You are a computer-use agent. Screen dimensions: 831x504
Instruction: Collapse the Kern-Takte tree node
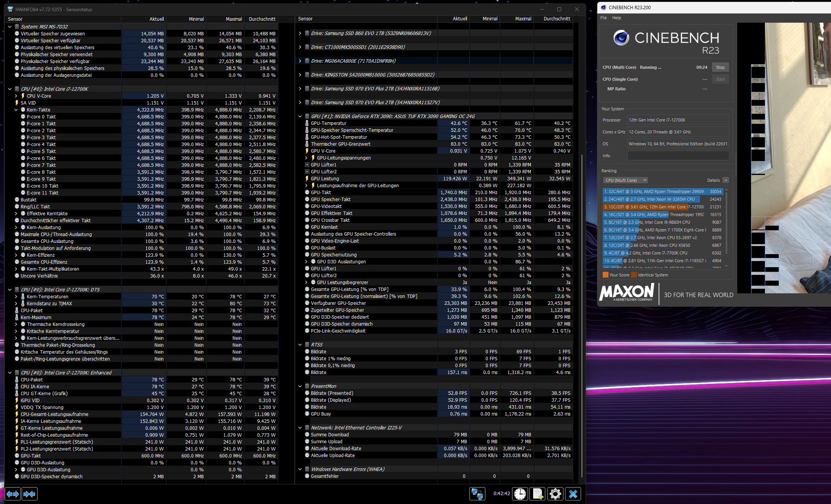pyautogui.click(x=16, y=110)
